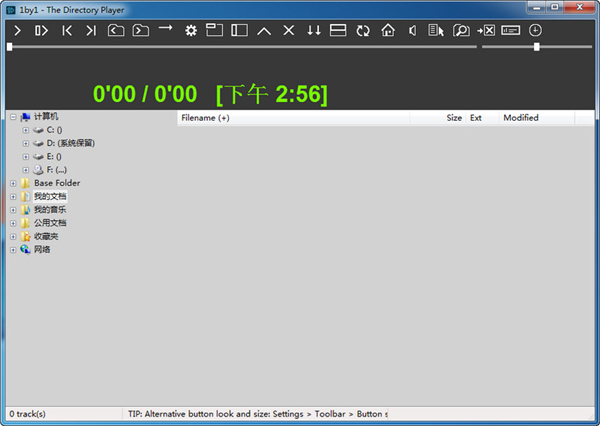The height and width of the screenshot is (426, 600).
Task: Toggle the repeat/loop icon
Action: point(363,31)
